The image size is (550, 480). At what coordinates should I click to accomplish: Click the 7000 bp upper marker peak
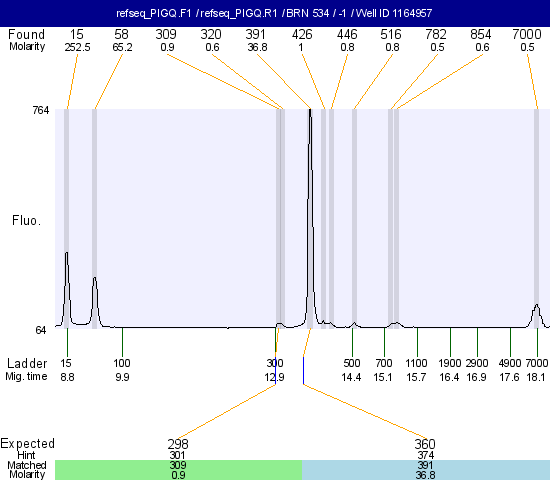coord(536,315)
